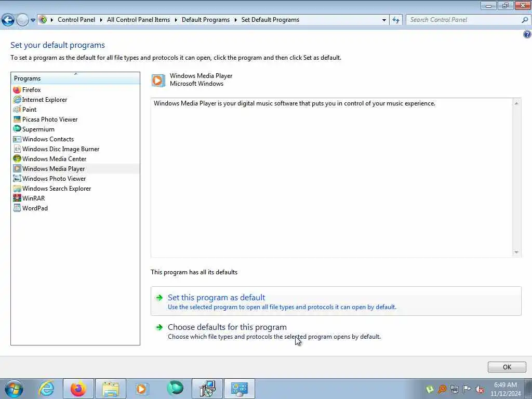Open the address bar history dropdown
The width and height of the screenshot is (532, 399).
(384, 20)
